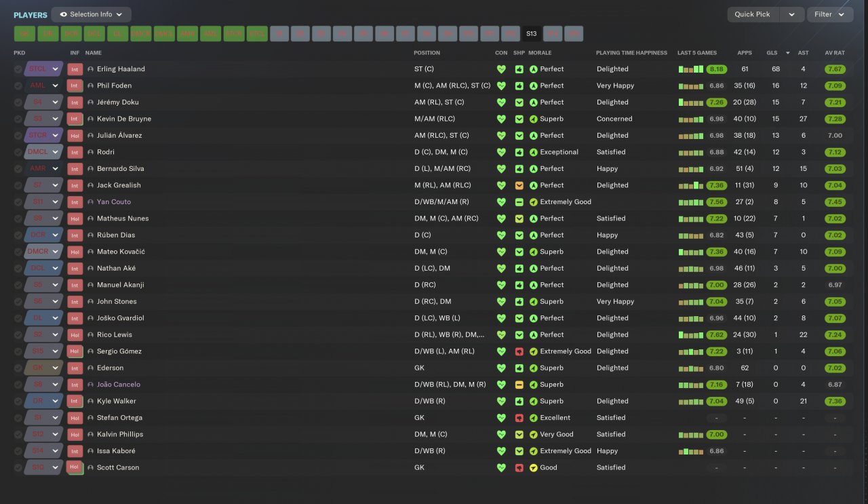
Task: Open the DMCR position dropdown for Kovačić
Action: 56,252
